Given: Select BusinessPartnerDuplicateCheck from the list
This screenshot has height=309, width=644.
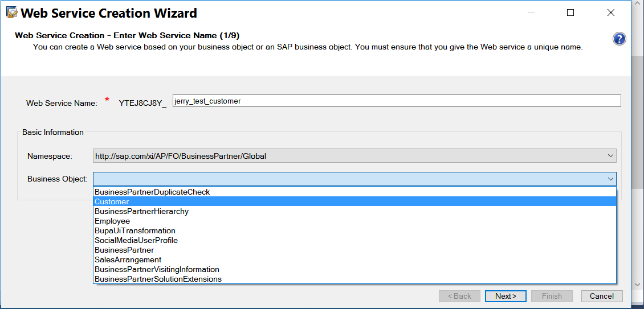Looking at the screenshot, I should click(x=355, y=192).
